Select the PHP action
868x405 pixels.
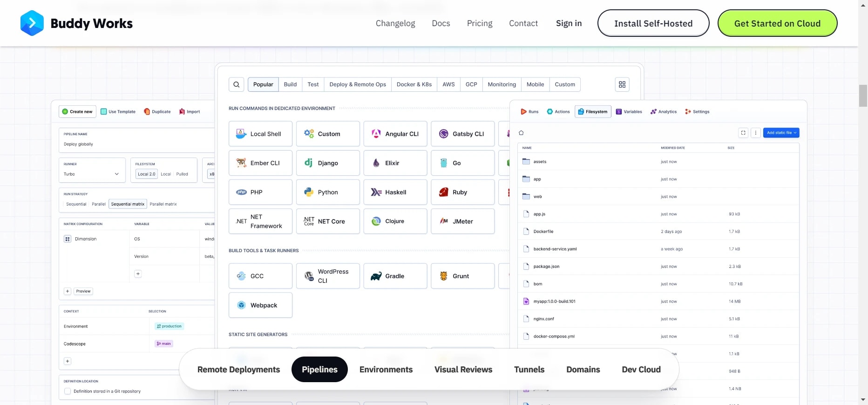tap(261, 192)
